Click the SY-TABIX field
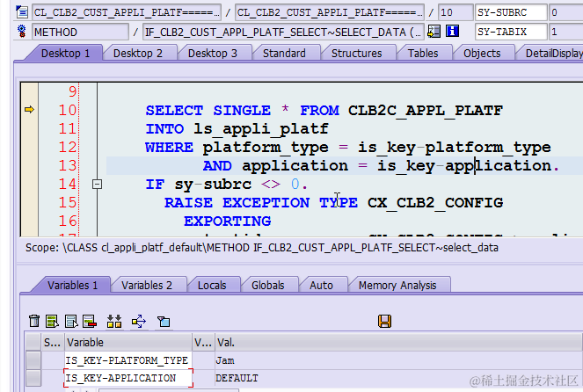Image resolution: width=583 pixels, height=392 pixels. (x=511, y=32)
